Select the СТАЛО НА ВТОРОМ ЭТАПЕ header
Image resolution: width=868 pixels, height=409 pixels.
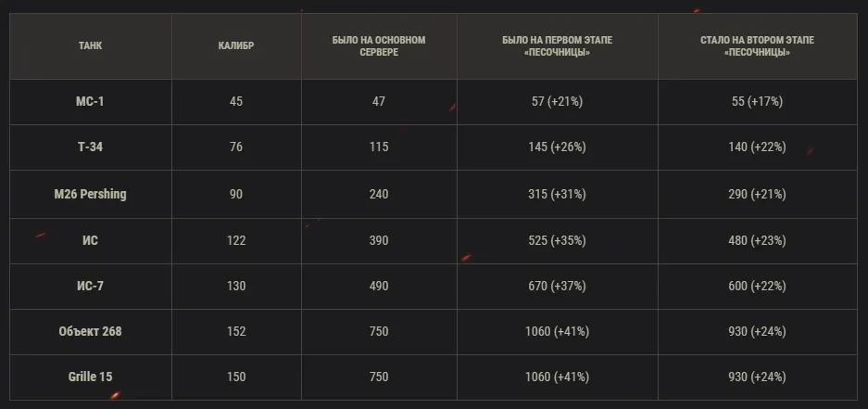point(758,46)
